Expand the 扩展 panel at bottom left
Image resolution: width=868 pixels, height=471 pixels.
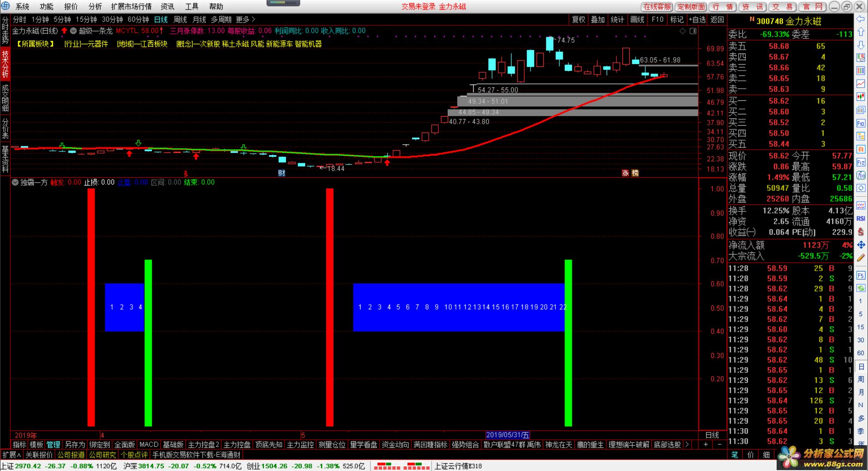click(x=11, y=455)
